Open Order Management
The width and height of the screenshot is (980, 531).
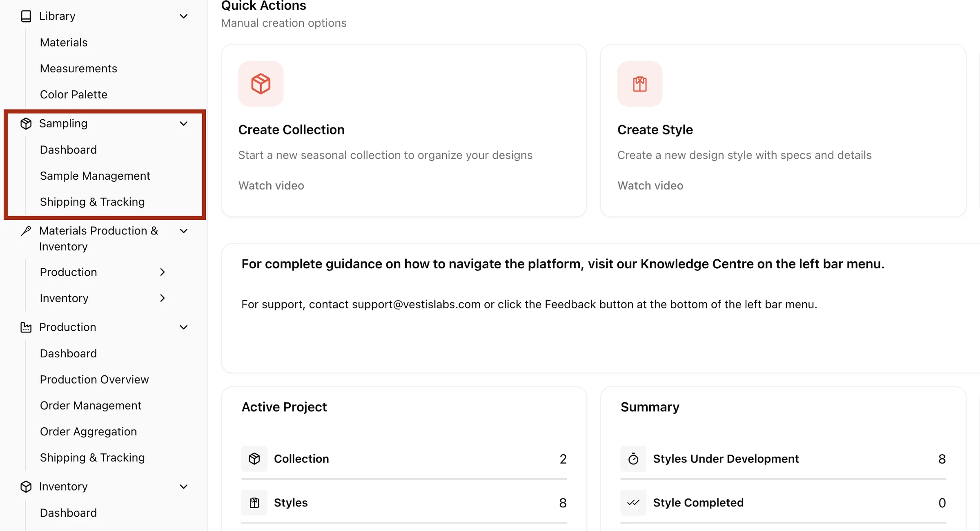(x=91, y=406)
